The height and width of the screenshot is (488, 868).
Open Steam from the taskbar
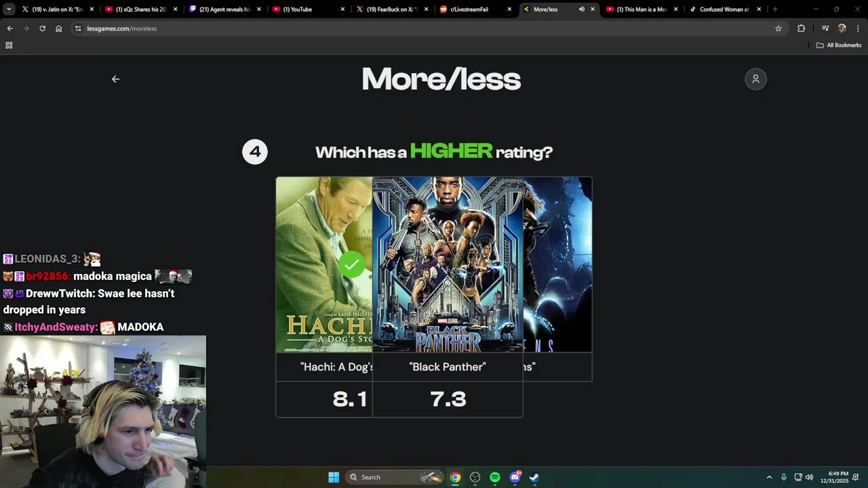click(534, 477)
